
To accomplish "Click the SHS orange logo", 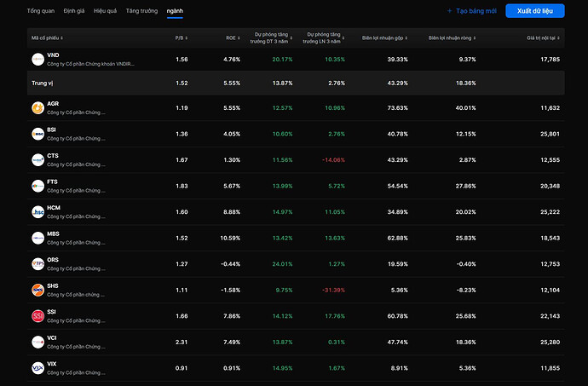I will point(37,290).
